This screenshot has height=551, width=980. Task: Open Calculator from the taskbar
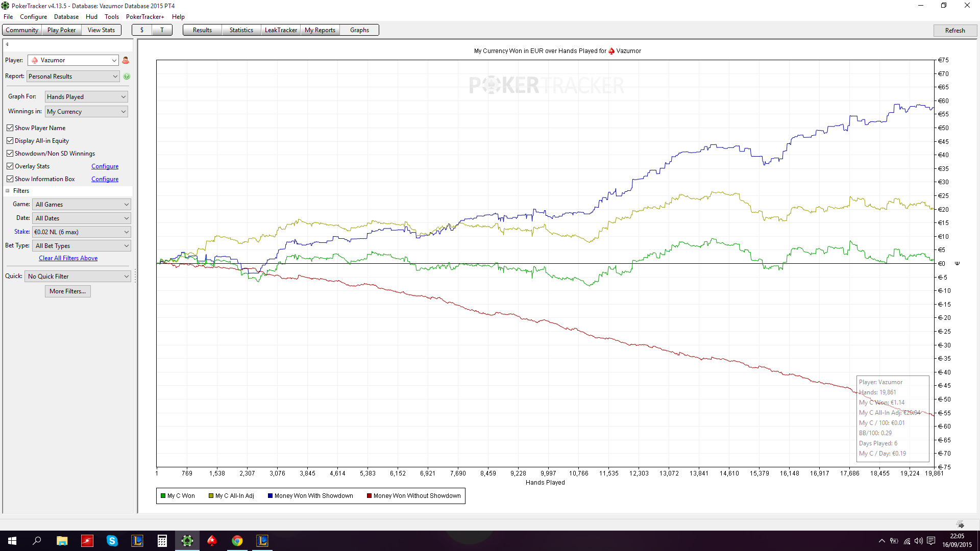point(162,541)
